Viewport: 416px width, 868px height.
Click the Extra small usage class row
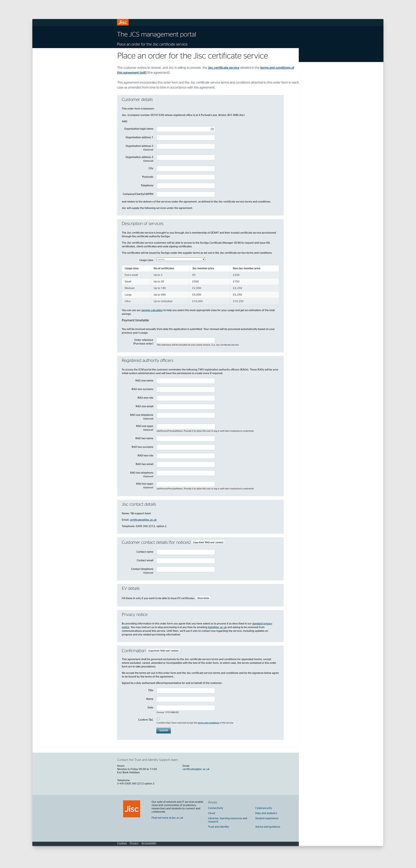pyautogui.click(x=200, y=275)
